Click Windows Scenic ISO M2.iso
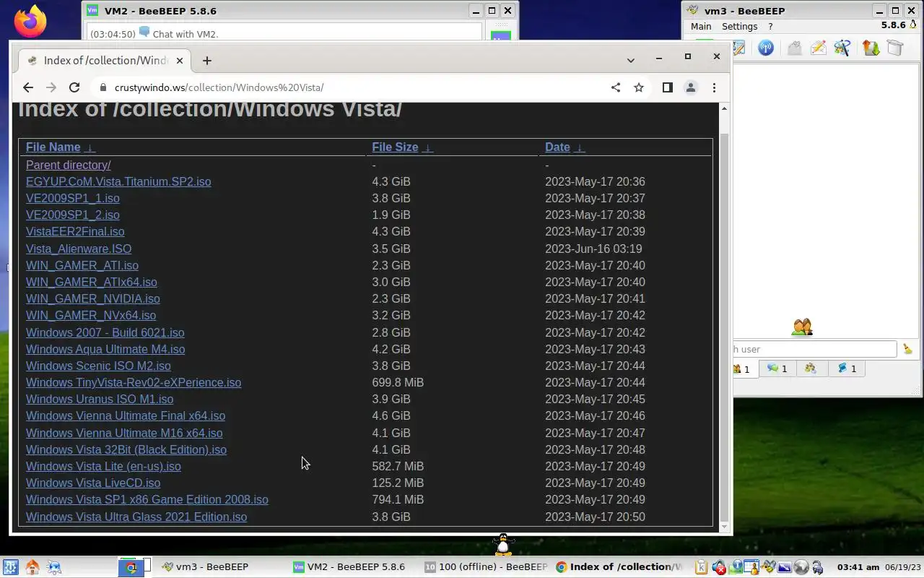Image resolution: width=924 pixels, height=578 pixels. click(x=98, y=366)
